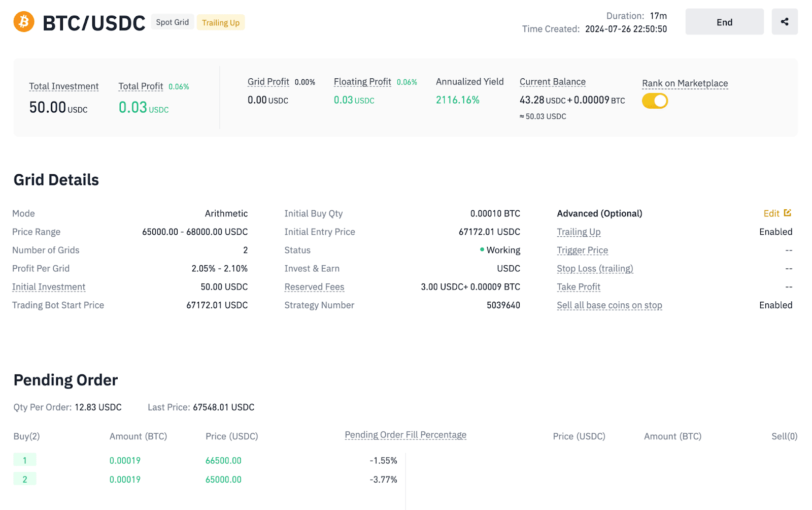Select the Trailing Up badge

pyautogui.click(x=220, y=22)
